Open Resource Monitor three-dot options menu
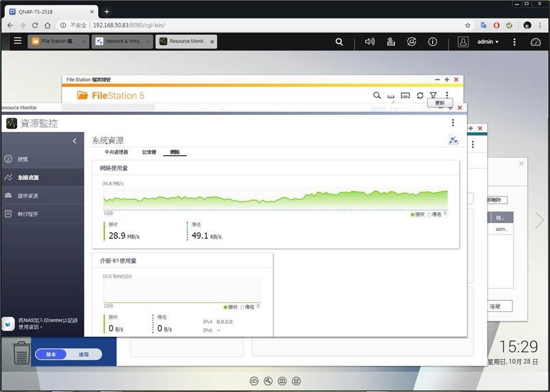Viewport: 550px width, 392px height. click(x=453, y=122)
